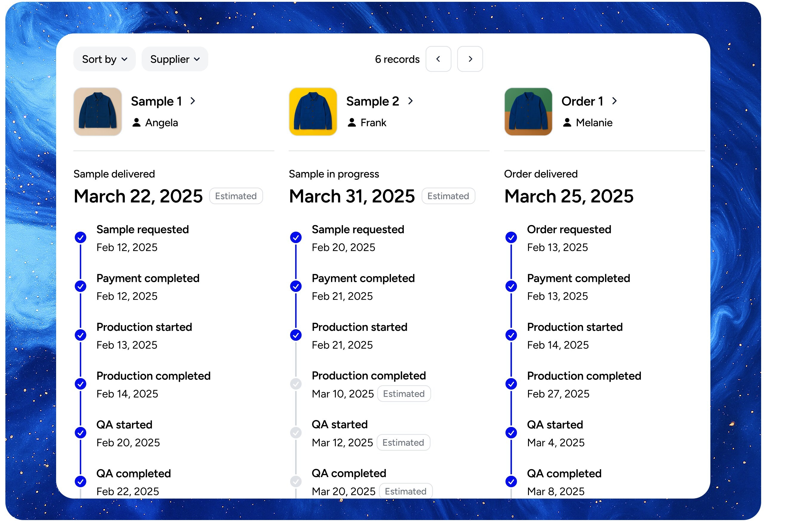Click Order 1 green jacket thumbnail
The image size is (788, 532).
(528, 112)
